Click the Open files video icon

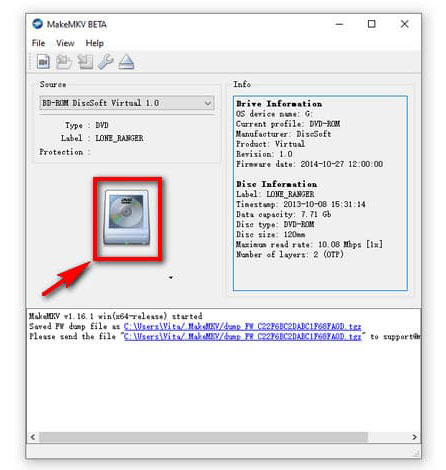pos(43,62)
